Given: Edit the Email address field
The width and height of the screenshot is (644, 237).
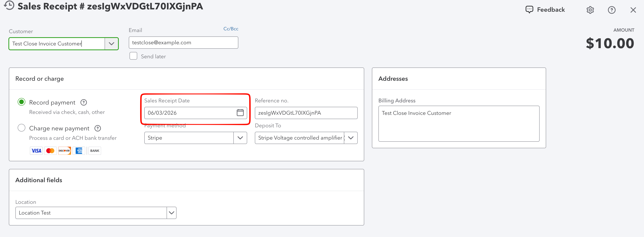Looking at the screenshot, I should [x=183, y=43].
